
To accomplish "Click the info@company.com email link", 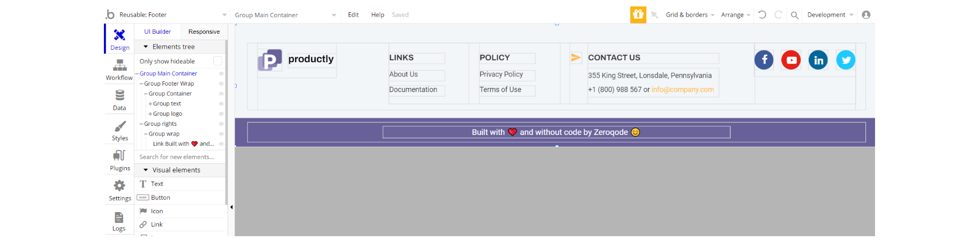I will pos(682,89).
